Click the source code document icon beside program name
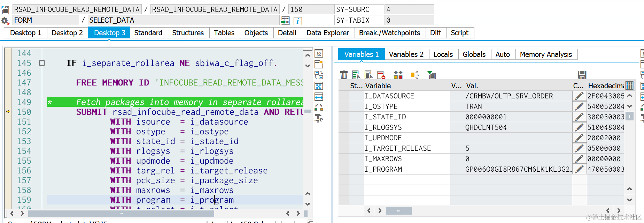Viewport: 644px width, 223px height. tap(5, 9)
